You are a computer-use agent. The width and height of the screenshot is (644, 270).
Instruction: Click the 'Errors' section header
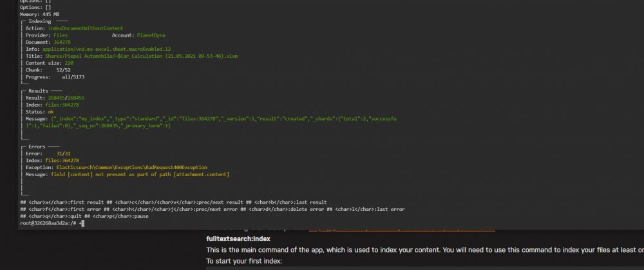[x=37, y=147]
